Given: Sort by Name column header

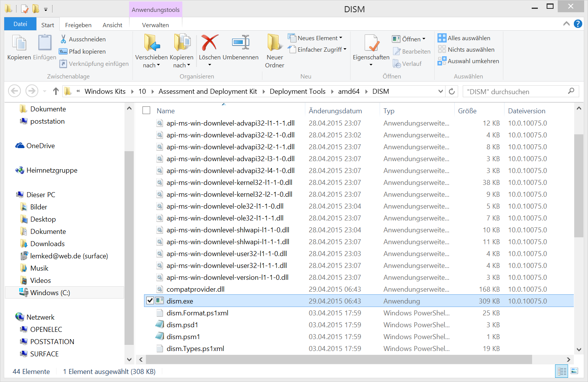Looking at the screenshot, I should [165, 111].
